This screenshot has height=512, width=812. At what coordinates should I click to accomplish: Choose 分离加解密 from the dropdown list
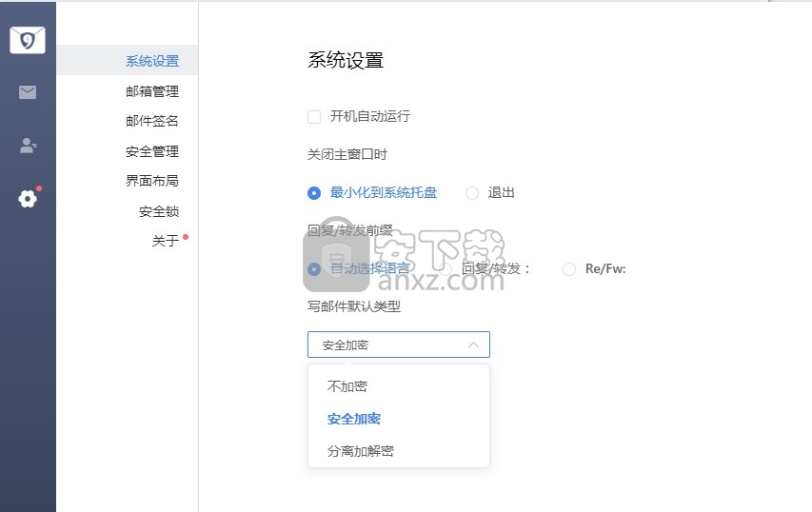(399, 451)
